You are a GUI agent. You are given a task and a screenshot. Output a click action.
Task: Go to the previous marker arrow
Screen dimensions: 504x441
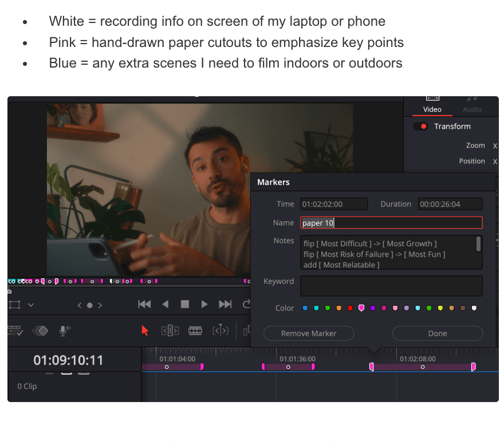pyautogui.click(x=80, y=305)
